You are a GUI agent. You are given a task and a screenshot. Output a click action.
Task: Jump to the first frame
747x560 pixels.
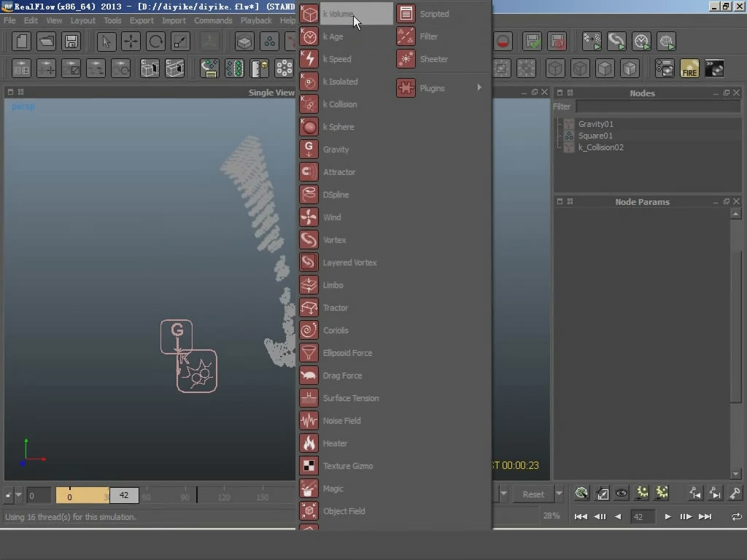[x=581, y=517]
